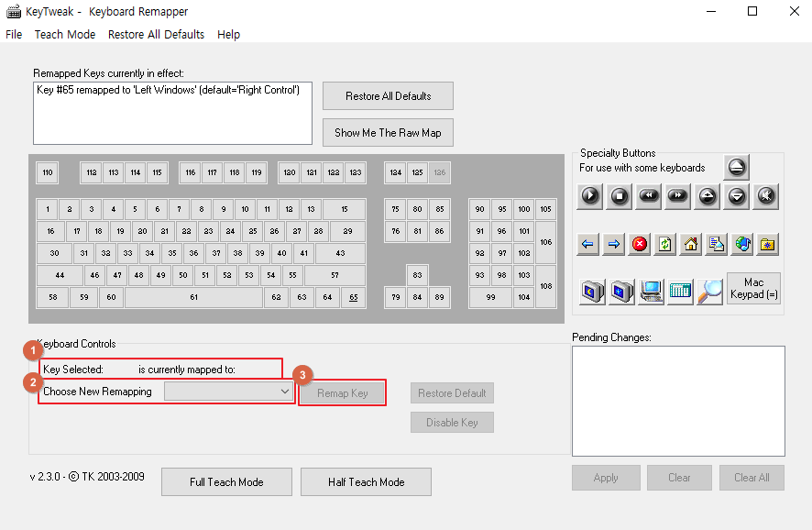Select numpad key 108
The width and height of the screenshot is (812, 530).
click(546, 286)
